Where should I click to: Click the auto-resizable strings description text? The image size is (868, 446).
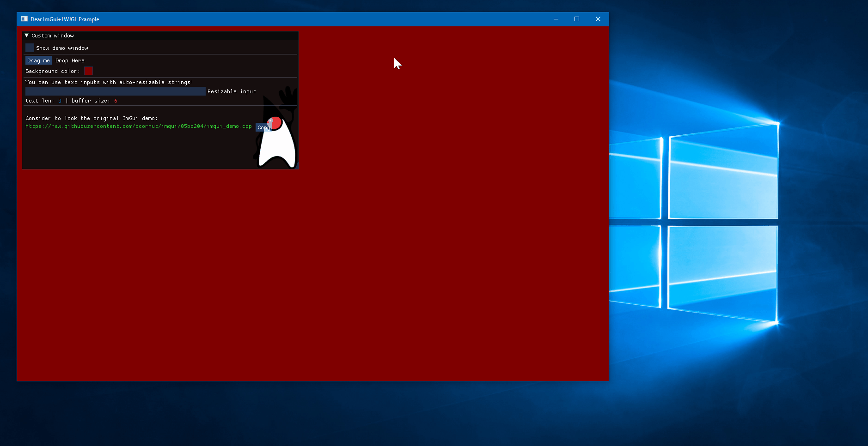coord(109,82)
